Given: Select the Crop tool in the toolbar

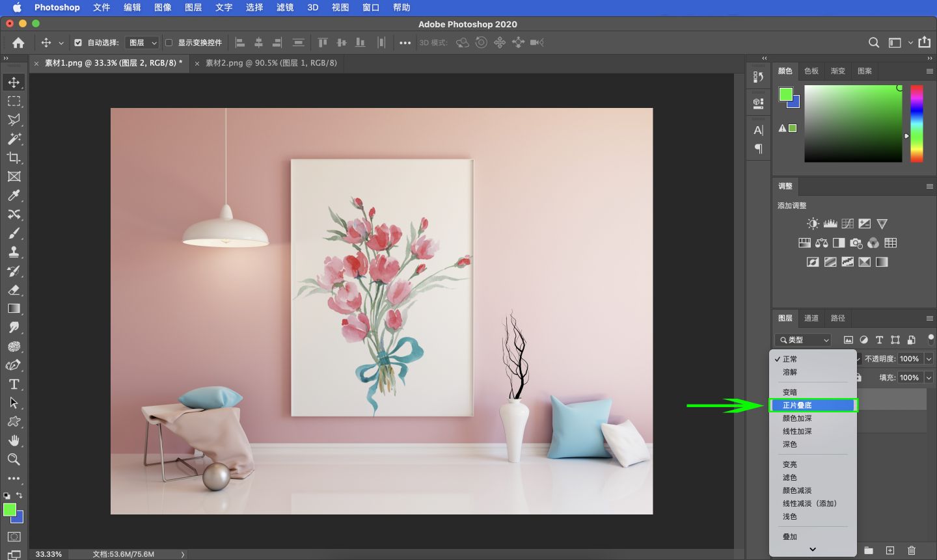Looking at the screenshot, I should (13, 157).
